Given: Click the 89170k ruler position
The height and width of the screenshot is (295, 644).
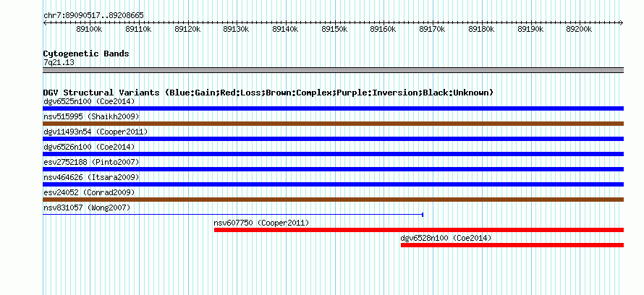Looking at the screenshot, I should coord(432,29).
